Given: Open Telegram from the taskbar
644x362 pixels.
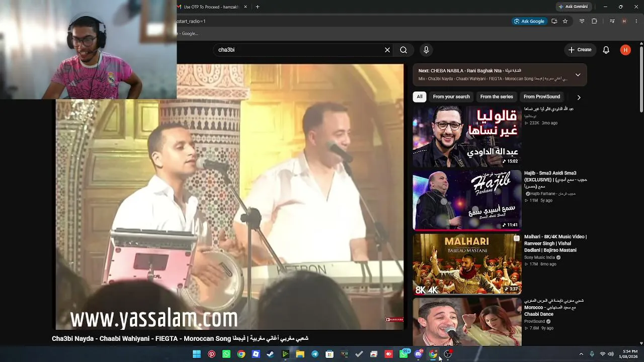Looking at the screenshot, I should [315, 354].
